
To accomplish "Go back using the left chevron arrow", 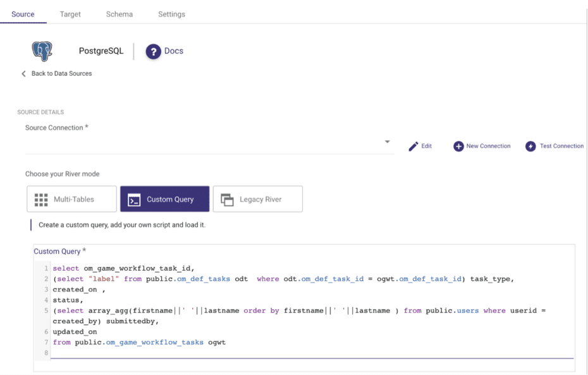I will coord(24,74).
